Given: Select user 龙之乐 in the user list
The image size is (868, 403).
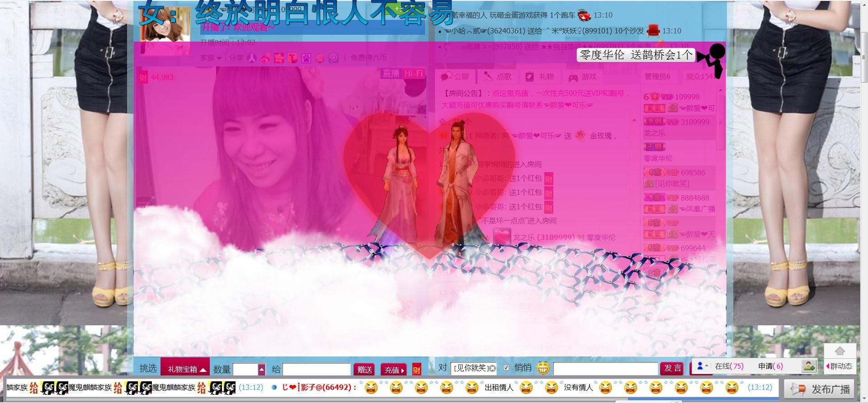Looking at the screenshot, I should 655,133.
